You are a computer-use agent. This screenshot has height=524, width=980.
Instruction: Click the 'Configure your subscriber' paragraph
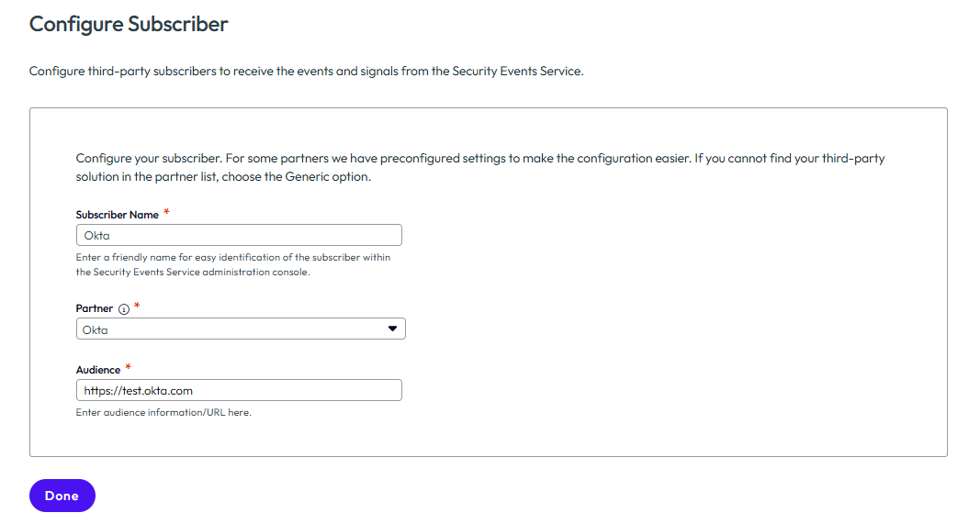coord(480,167)
